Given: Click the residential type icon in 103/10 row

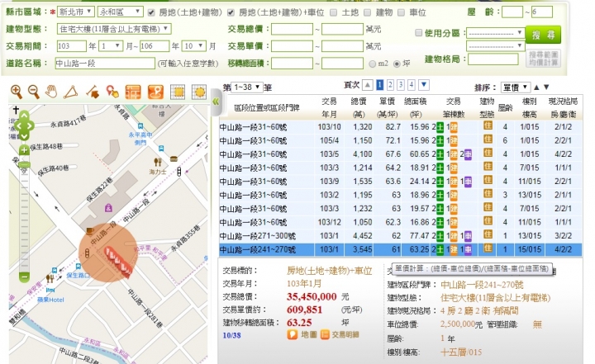Looking at the screenshot, I should [488, 125].
